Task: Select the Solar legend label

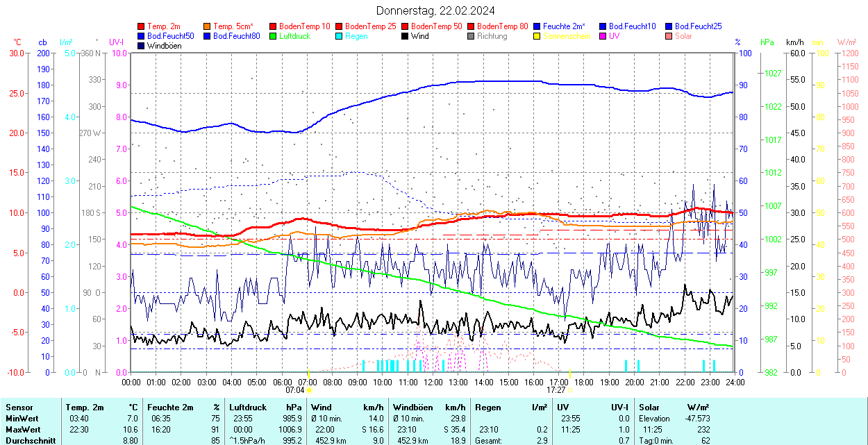Action: click(x=683, y=36)
